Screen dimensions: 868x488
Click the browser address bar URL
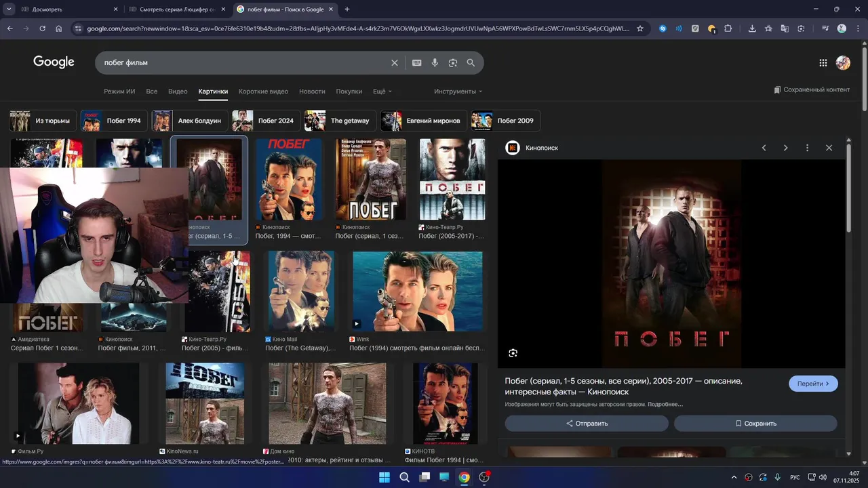pos(358,28)
